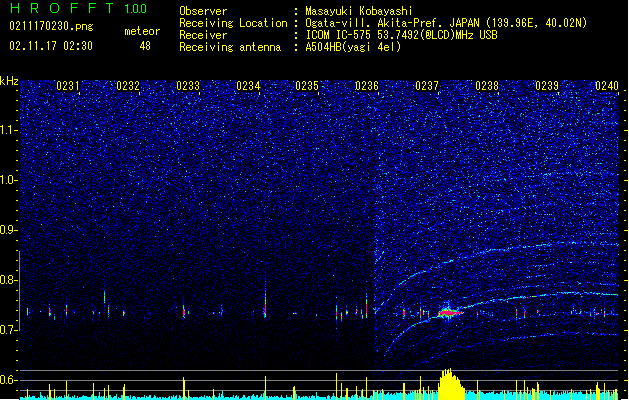The image size is (629, 400).
Task: Click the 0.9 frequency axis label
Action: pos(8,230)
